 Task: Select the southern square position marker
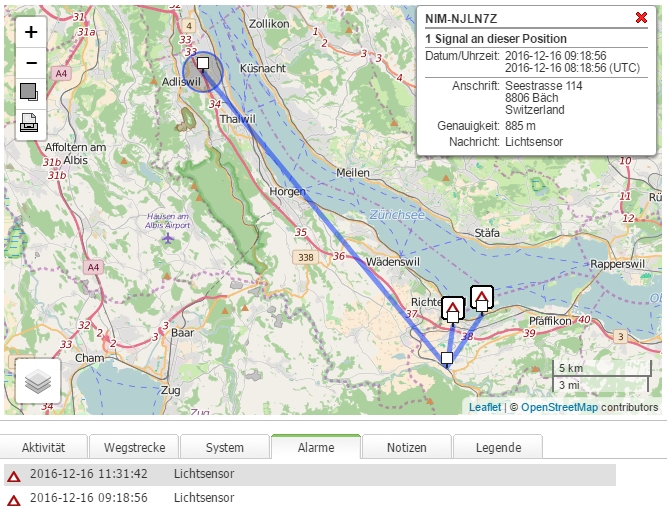(x=447, y=358)
